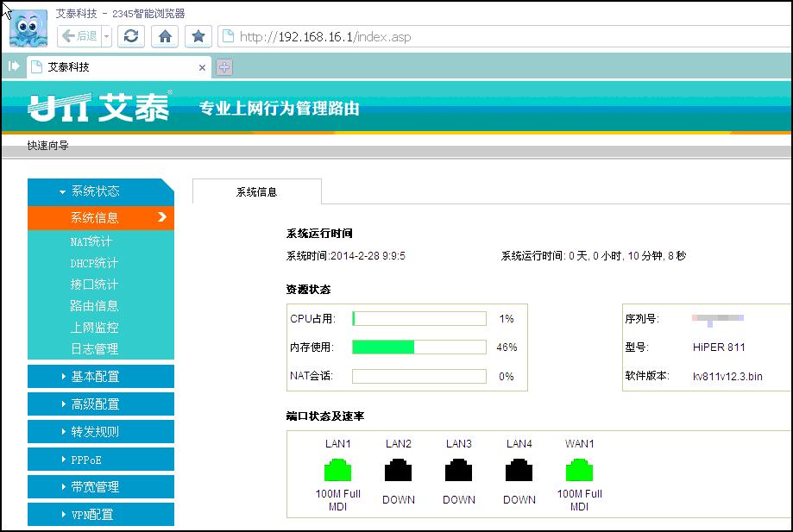
Task: Collapse the 系统状态 menu section
Action: [x=101, y=191]
